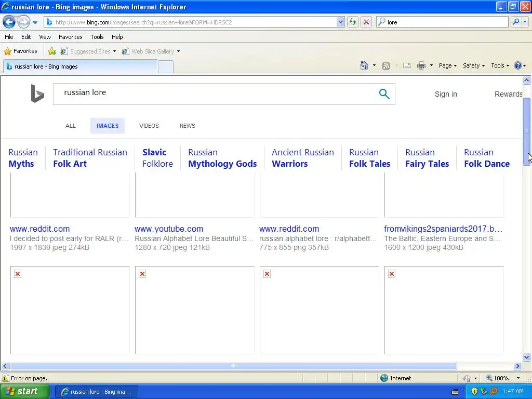Select the Russian Fairy Tales suggestion

pyautogui.click(x=427, y=158)
